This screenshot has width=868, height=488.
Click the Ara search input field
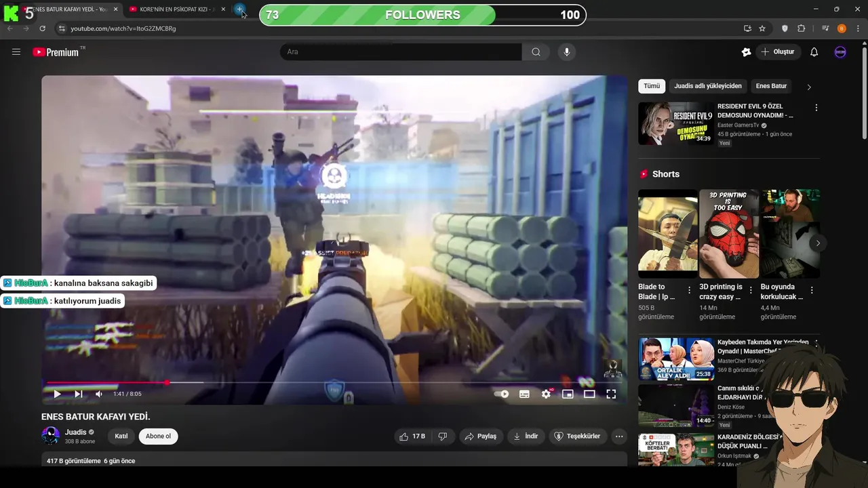coord(401,52)
